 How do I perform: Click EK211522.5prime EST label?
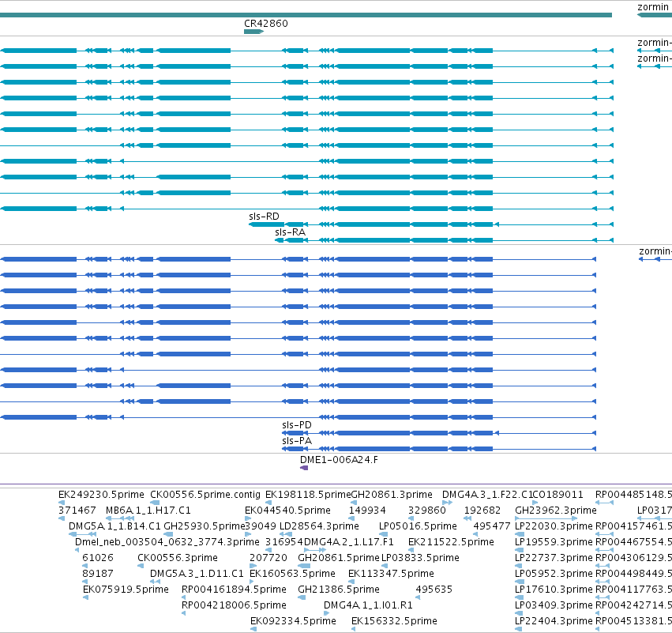(451, 542)
